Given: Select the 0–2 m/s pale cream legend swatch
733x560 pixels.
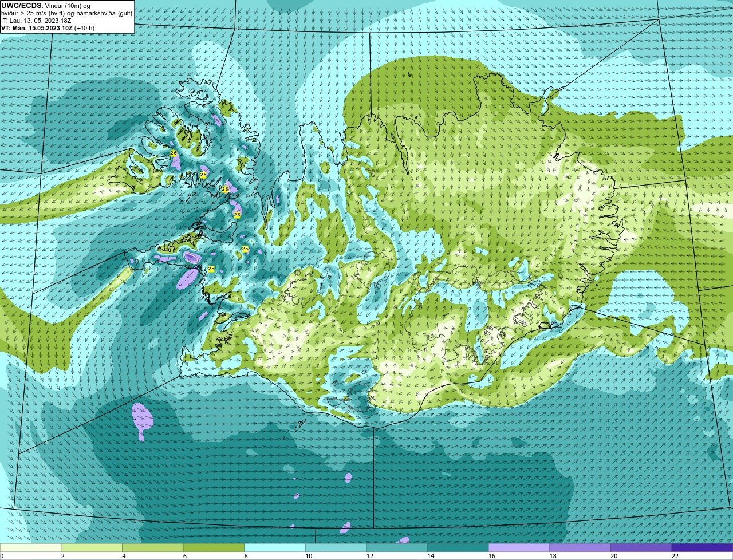Looking at the screenshot, I should click(30, 548).
